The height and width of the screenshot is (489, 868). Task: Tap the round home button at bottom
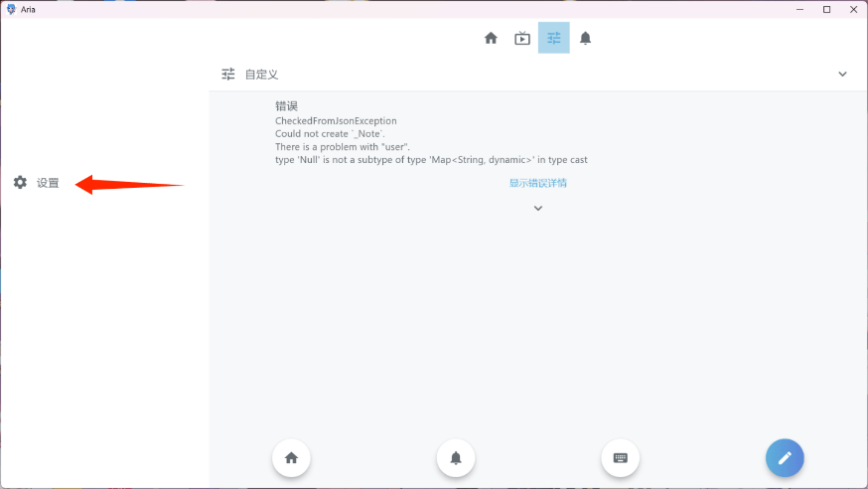tap(291, 458)
